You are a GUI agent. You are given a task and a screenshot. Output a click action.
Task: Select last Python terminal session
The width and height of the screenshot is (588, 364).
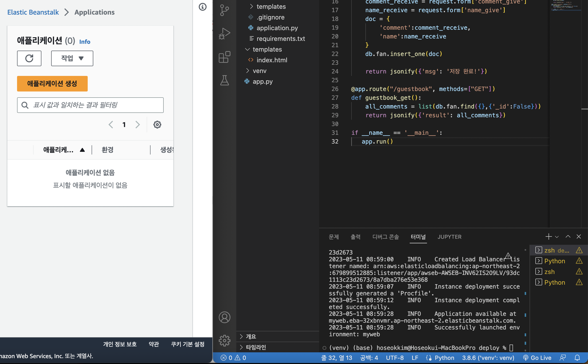[x=559, y=282]
